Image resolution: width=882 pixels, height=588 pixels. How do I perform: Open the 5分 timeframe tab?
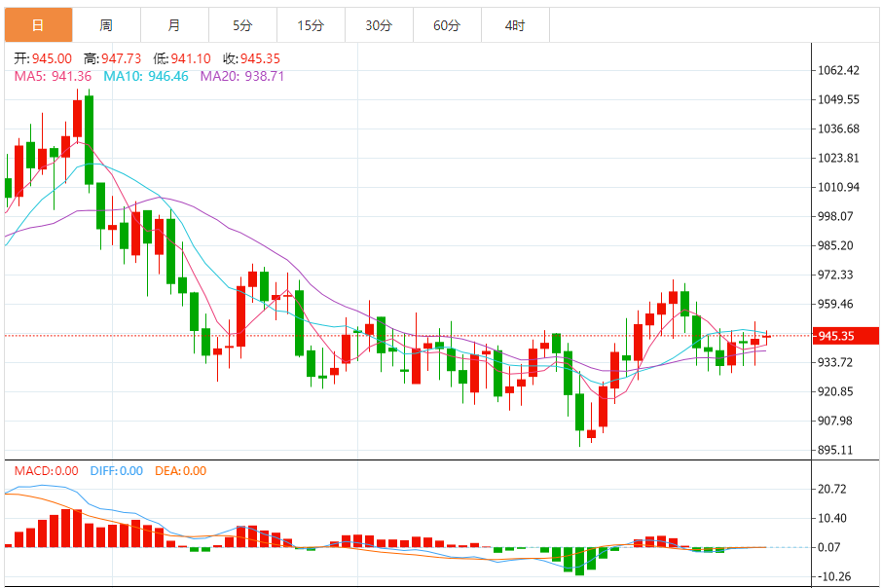click(x=242, y=25)
